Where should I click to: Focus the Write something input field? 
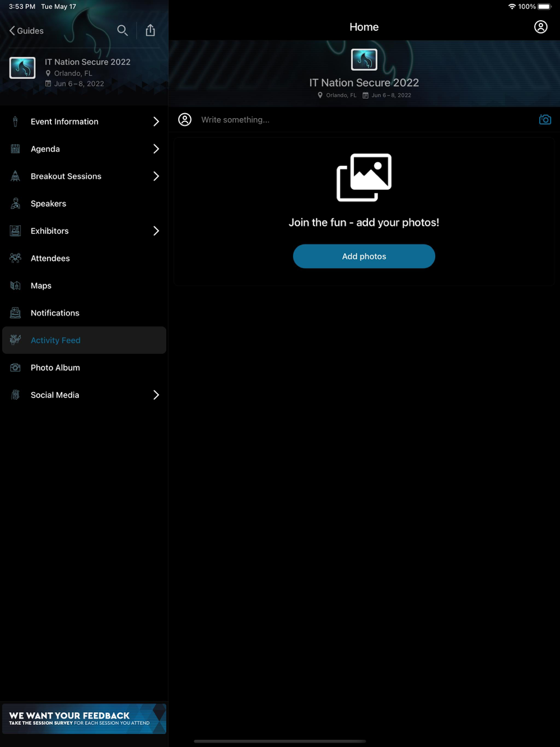point(364,120)
